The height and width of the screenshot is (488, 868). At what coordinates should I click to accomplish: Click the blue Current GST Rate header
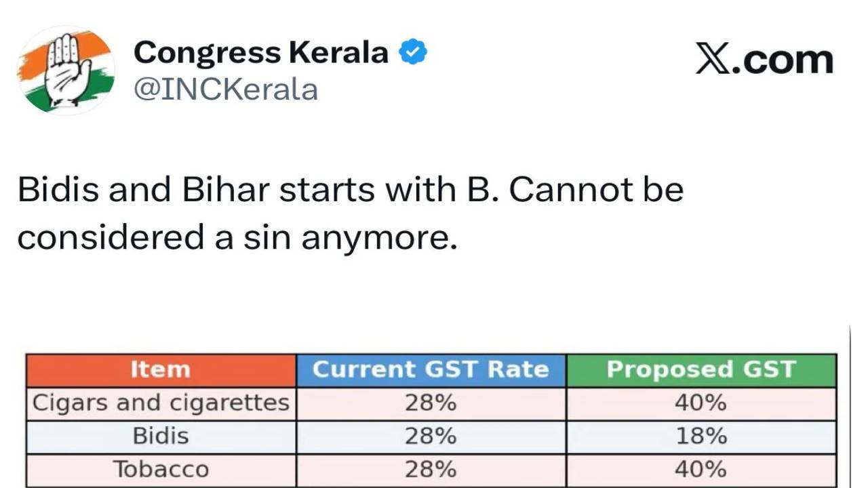(431, 370)
